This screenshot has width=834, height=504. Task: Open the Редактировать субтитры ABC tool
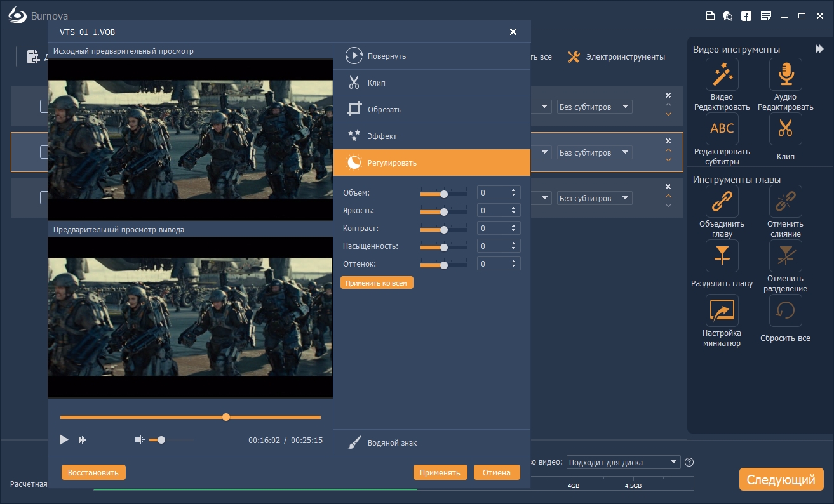pos(722,129)
